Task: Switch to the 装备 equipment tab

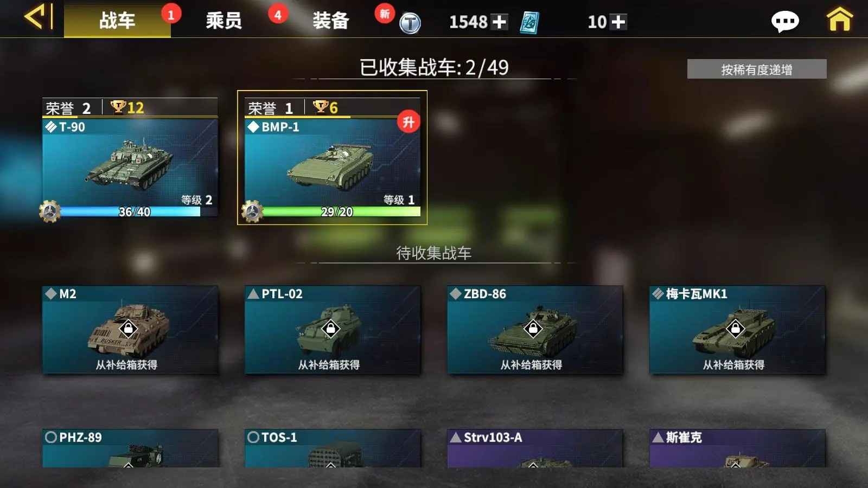Action: coord(330,21)
